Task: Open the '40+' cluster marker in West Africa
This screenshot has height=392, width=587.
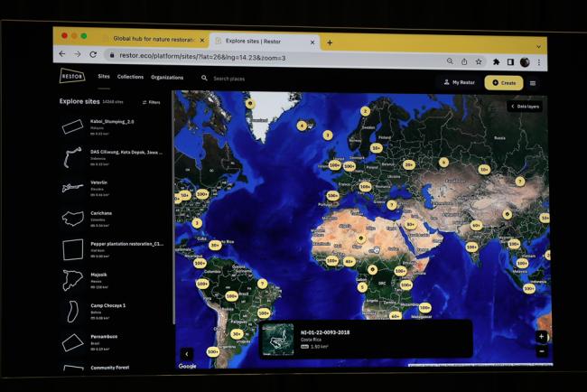Action: point(349,261)
